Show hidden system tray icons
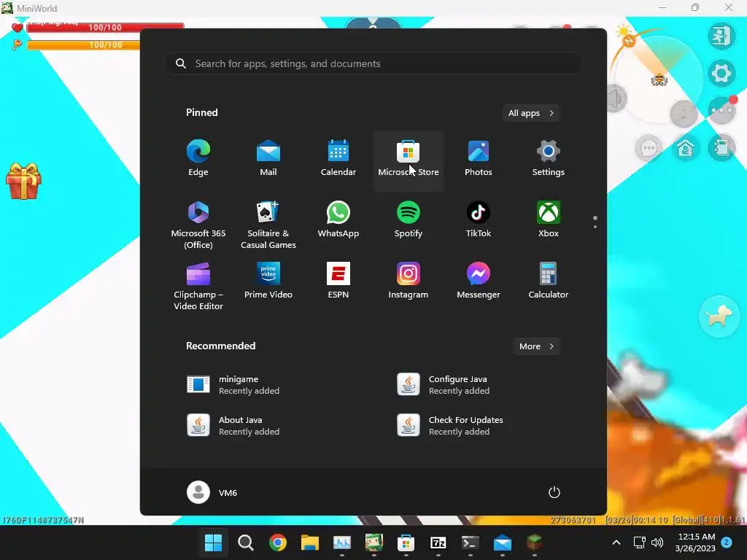This screenshot has height=560, width=747. [x=616, y=542]
